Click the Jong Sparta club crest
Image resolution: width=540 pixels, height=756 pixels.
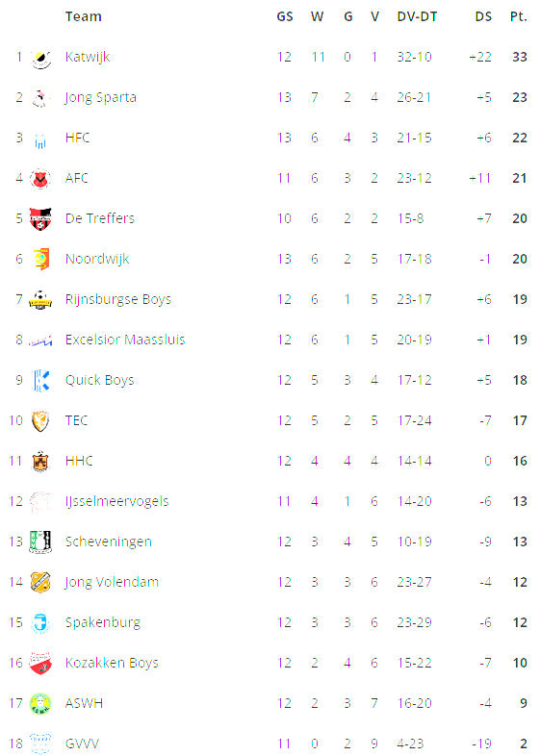tap(40, 98)
